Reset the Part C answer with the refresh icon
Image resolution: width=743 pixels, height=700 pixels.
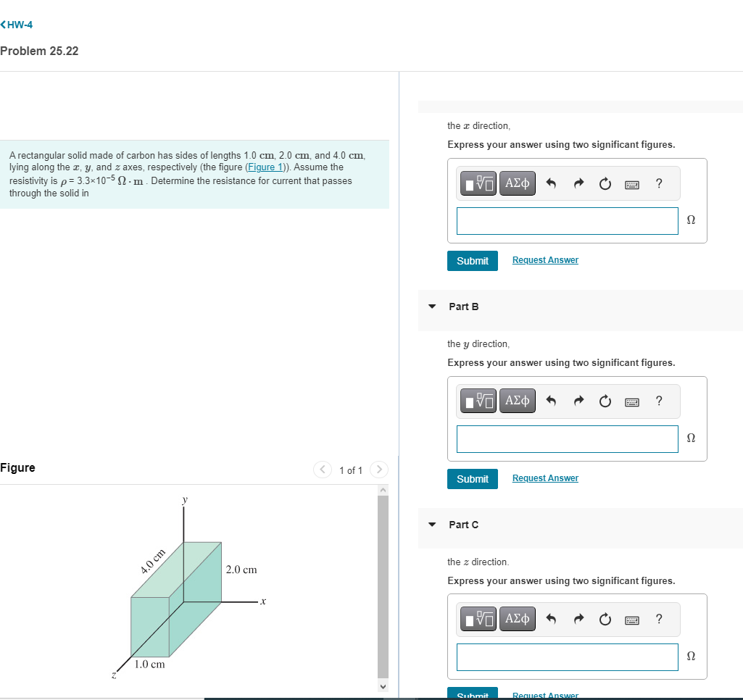[x=605, y=619]
